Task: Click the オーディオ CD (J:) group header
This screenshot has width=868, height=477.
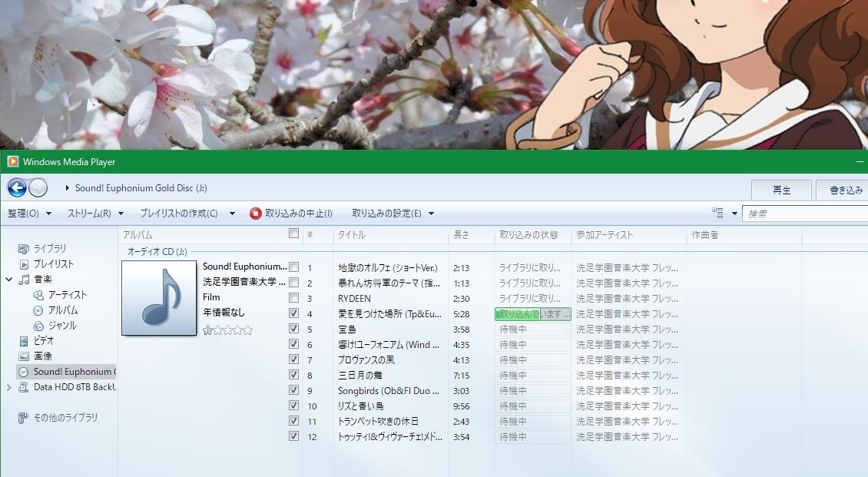Action: pyautogui.click(x=157, y=252)
